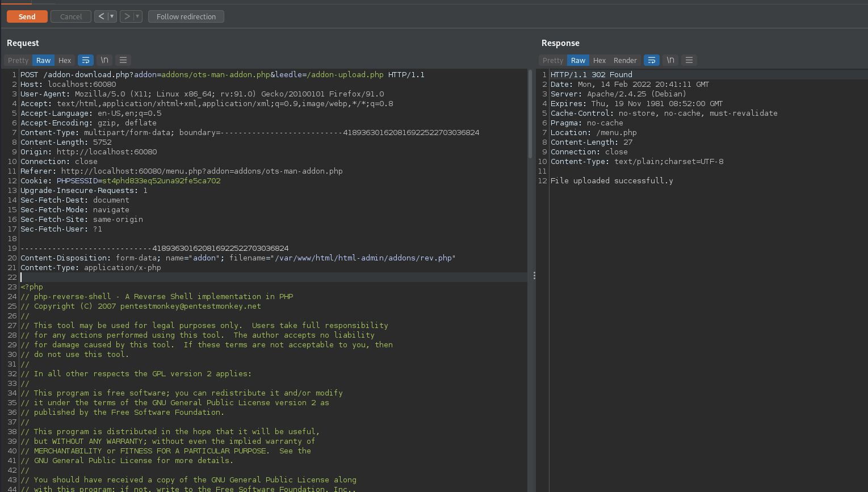Image resolution: width=868 pixels, height=492 pixels.
Task: Click the Expires header in response
Action: tap(637, 103)
